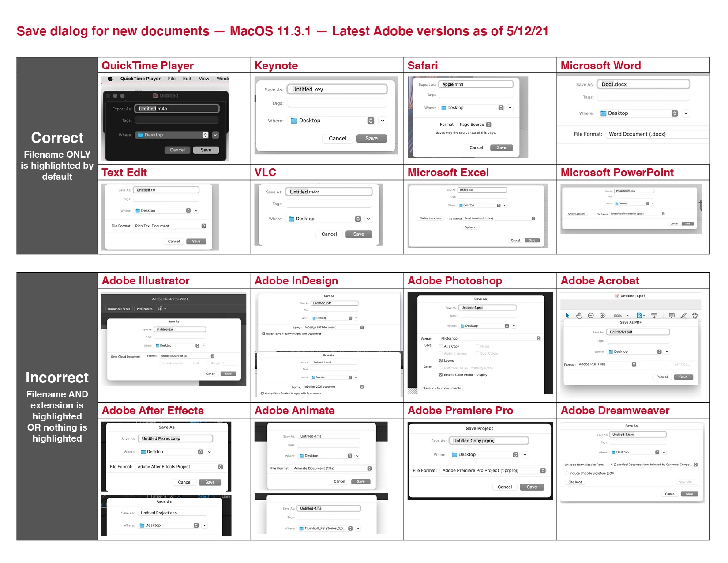Click the folder icon in After Effects top dialog
This screenshot has height=563, width=728.
point(143,452)
